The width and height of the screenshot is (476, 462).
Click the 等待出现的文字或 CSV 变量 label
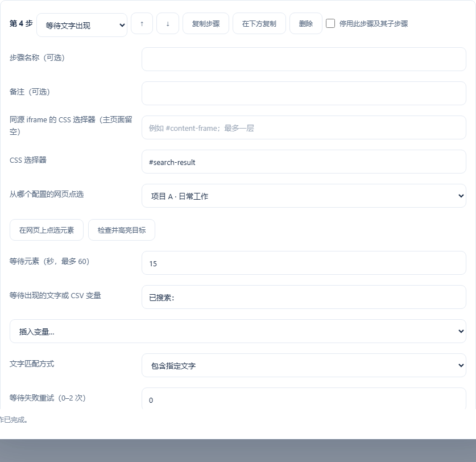coord(55,295)
